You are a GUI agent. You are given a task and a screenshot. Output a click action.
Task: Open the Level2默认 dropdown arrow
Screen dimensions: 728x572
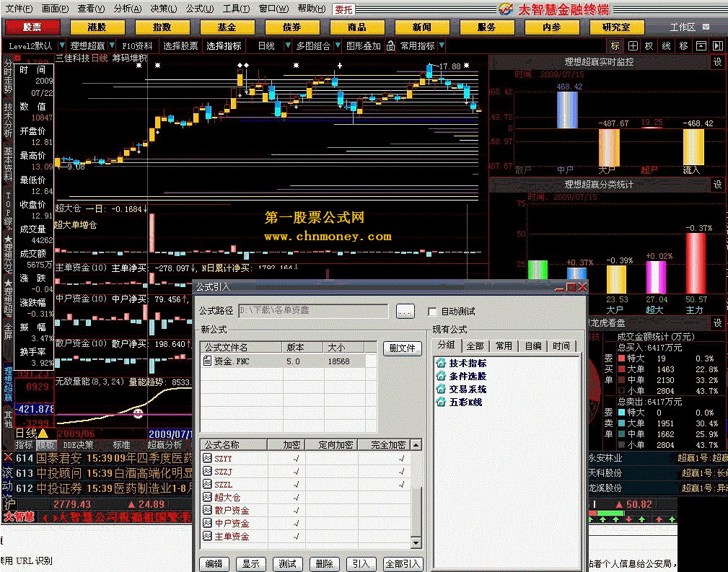61,45
